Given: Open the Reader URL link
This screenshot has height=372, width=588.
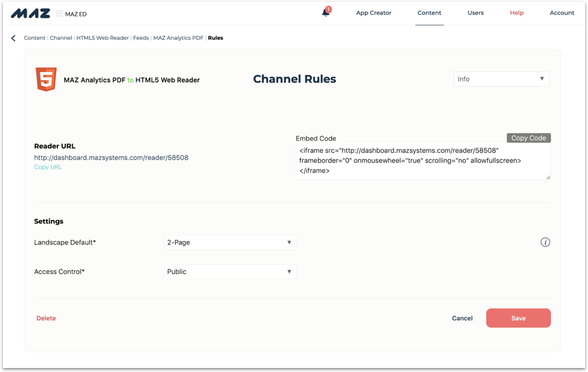Looking at the screenshot, I should pyautogui.click(x=111, y=158).
